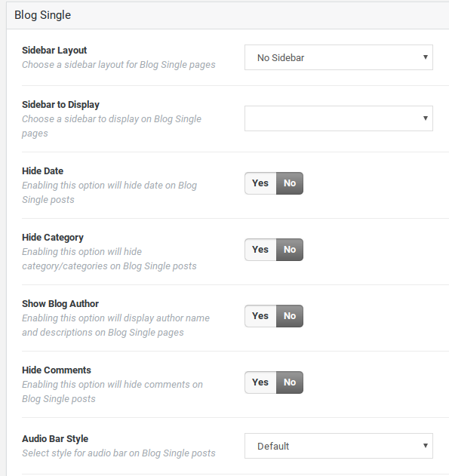
Task: Open the Audio Bar Style dropdown
Action: (x=339, y=446)
